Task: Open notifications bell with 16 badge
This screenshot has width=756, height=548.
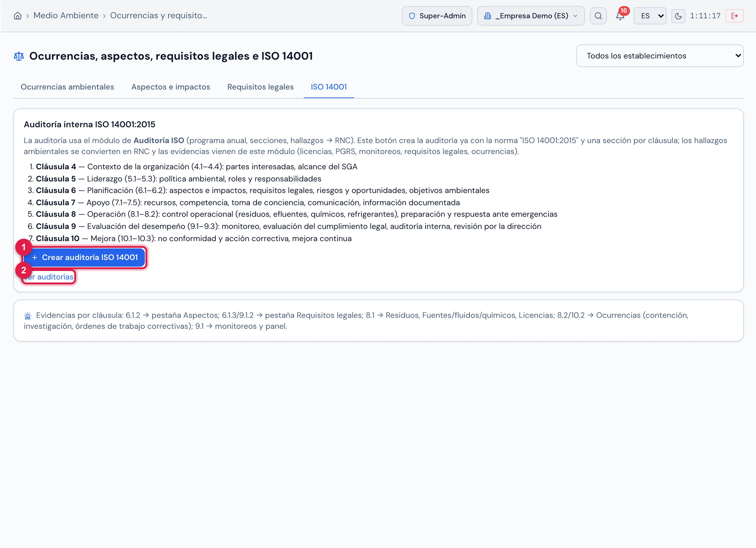Action: [x=620, y=16]
